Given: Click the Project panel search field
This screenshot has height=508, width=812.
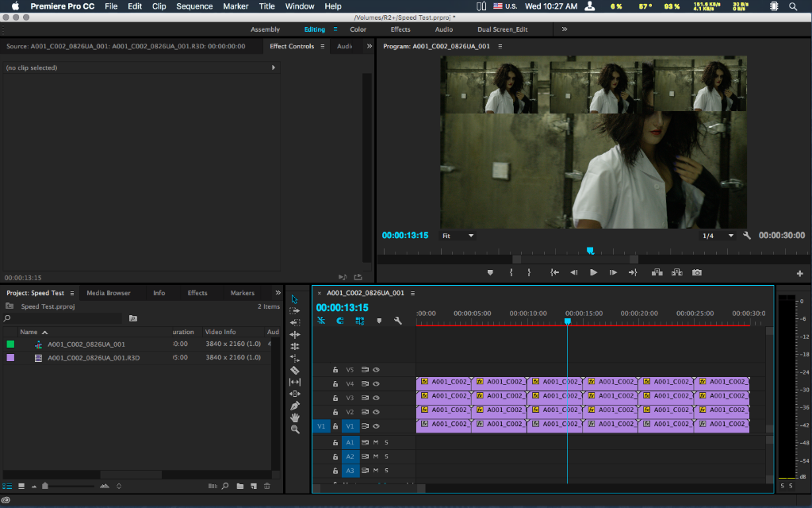Looking at the screenshot, I should (x=62, y=318).
